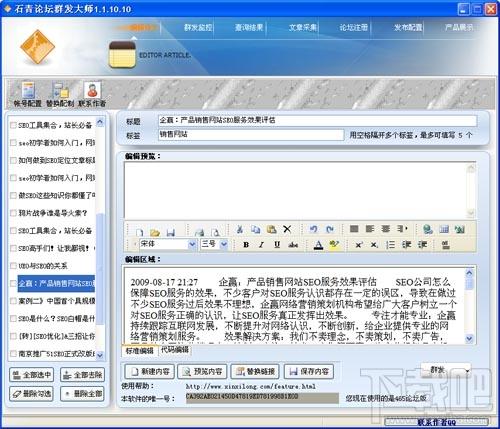Check 案例二 中国首个具规模 item
This screenshot has height=429, width=500.
pyautogui.click(x=13, y=301)
